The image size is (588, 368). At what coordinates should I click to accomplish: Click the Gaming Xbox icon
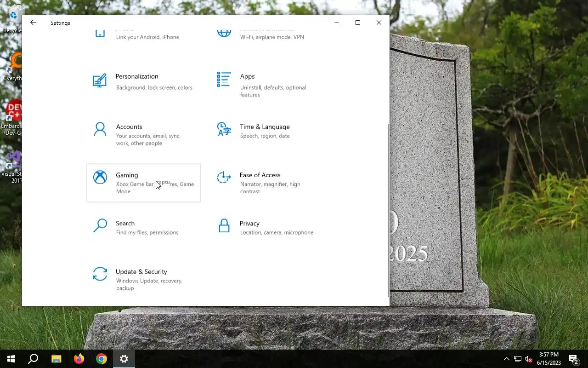pos(100,177)
